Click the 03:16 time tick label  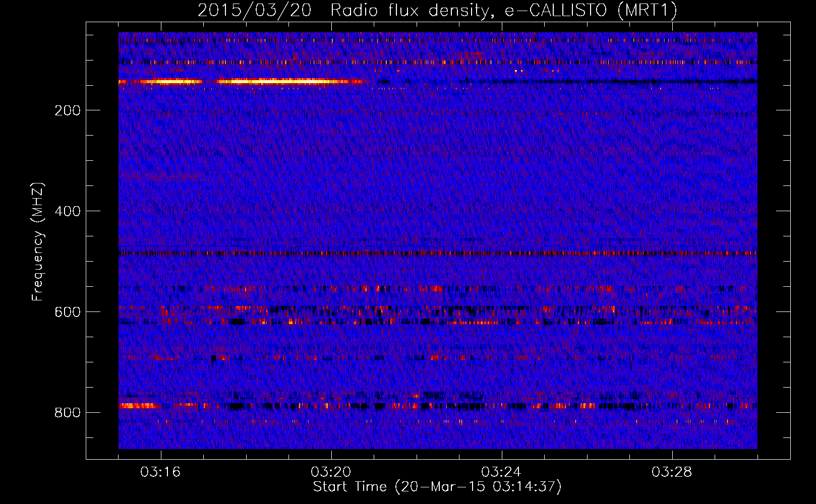(160, 472)
